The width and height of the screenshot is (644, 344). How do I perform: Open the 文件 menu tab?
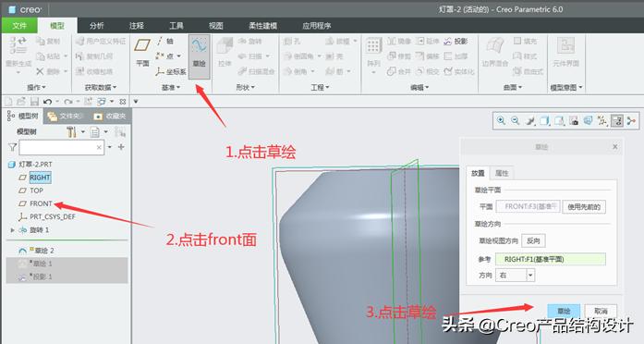point(19,26)
